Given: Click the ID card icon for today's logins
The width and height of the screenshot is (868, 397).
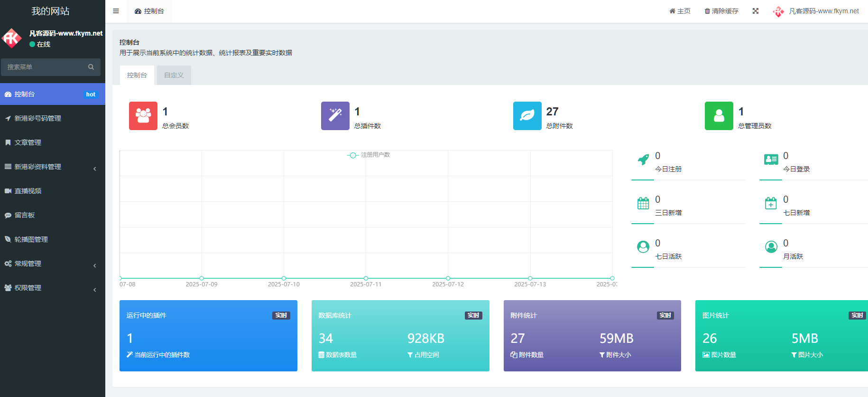Looking at the screenshot, I should click(x=771, y=160).
